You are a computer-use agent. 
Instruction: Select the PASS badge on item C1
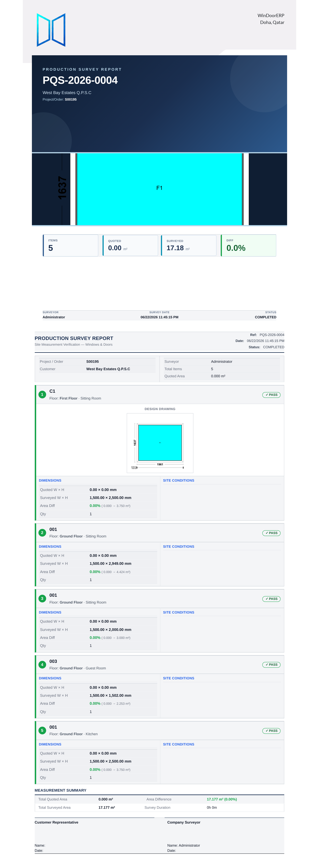pos(271,395)
